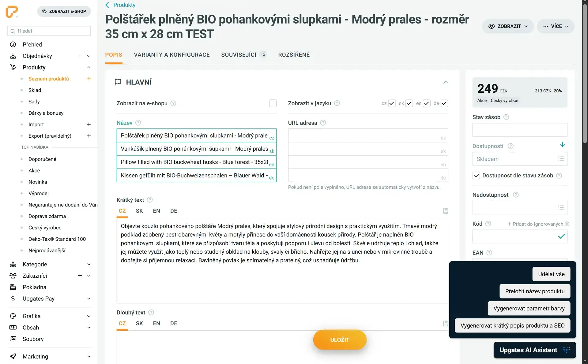Click the help icon next to Název

pos(138,123)
